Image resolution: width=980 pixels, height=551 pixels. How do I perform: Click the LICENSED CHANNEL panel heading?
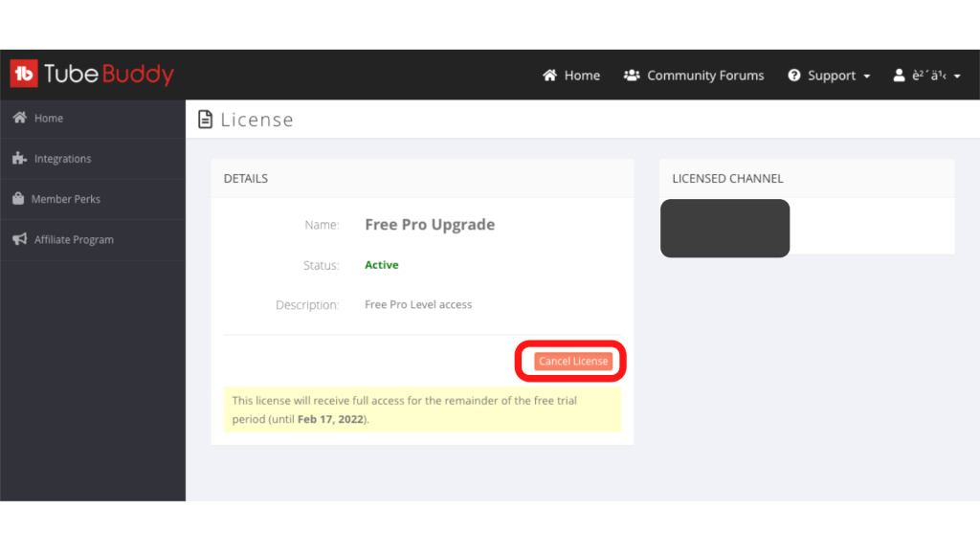[x=727, y=179]
